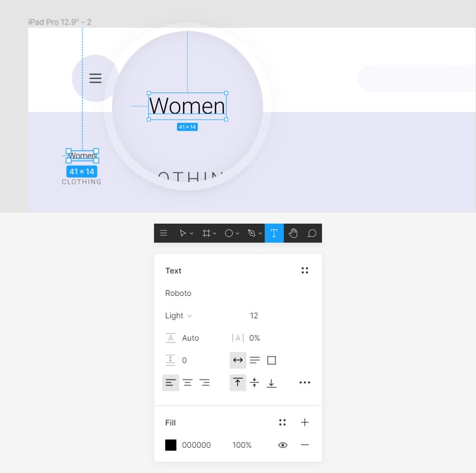Screen dimensions: 476x473
Task: Select the Pen tool
Action: coord(251,233)
